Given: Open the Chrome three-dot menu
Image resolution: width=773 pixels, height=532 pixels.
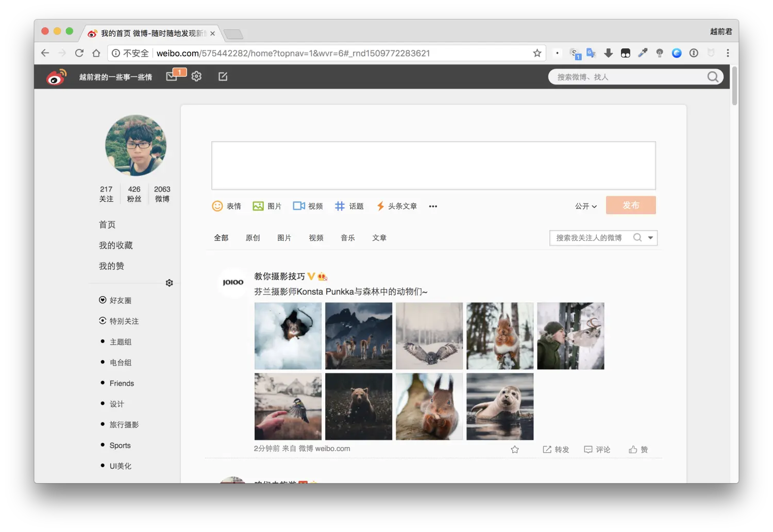Looking at the screenshot, I should [728, 53].
